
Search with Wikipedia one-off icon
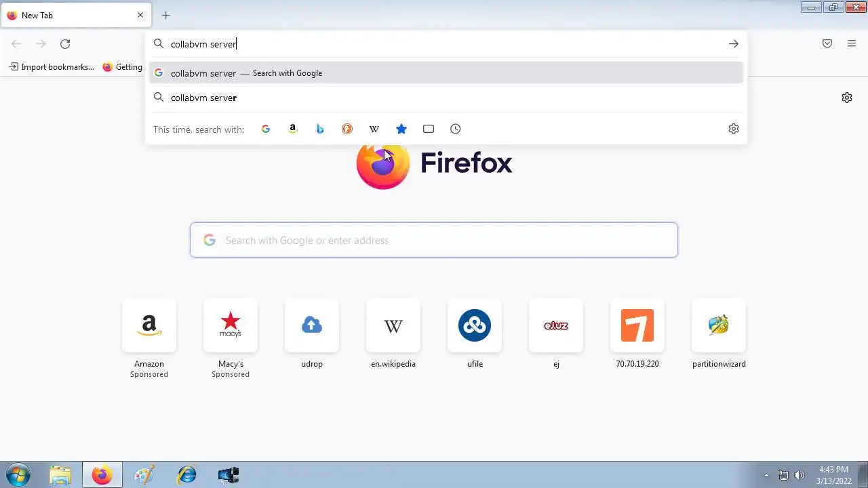pyautogui.click(x=374, y=129)
